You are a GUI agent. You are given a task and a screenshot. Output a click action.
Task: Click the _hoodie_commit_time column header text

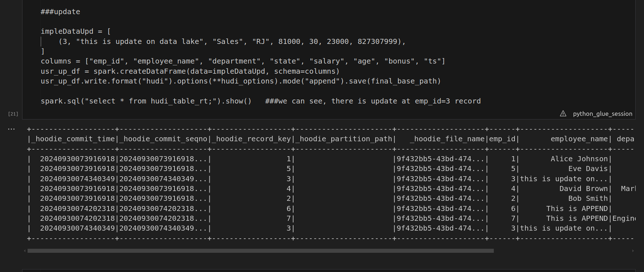coord(73,139)
